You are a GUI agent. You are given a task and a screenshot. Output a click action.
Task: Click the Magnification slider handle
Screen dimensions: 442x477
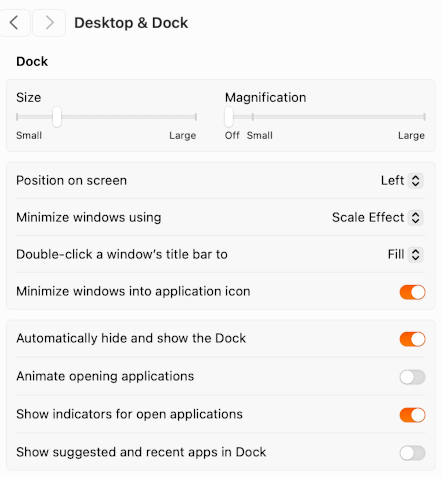tap(229, 117)
